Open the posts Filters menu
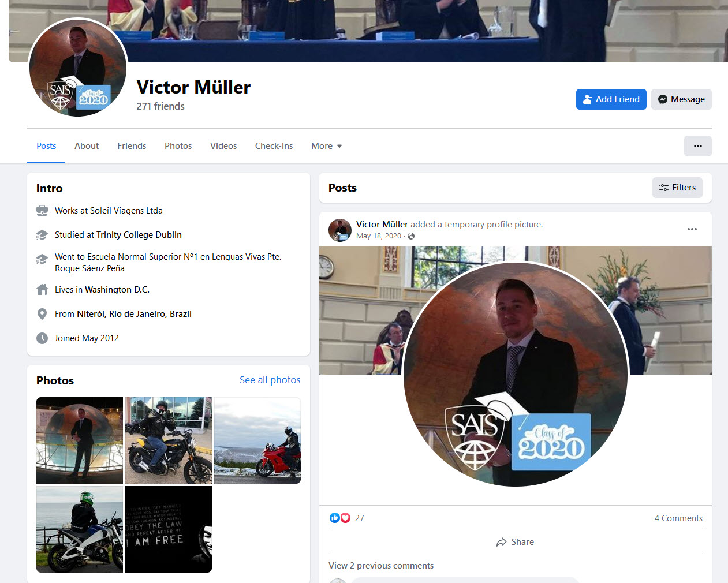 coord(677,188)
